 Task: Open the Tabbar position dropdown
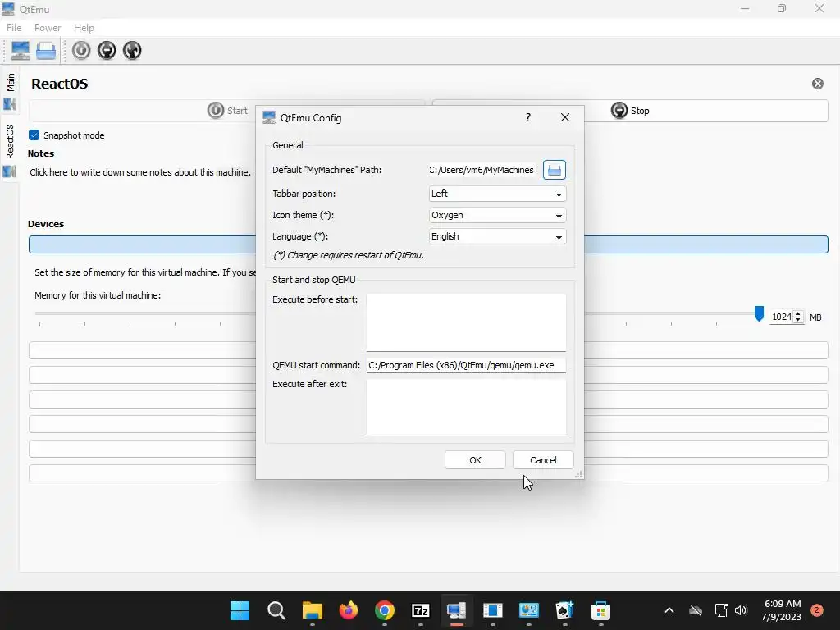point(497,194)
